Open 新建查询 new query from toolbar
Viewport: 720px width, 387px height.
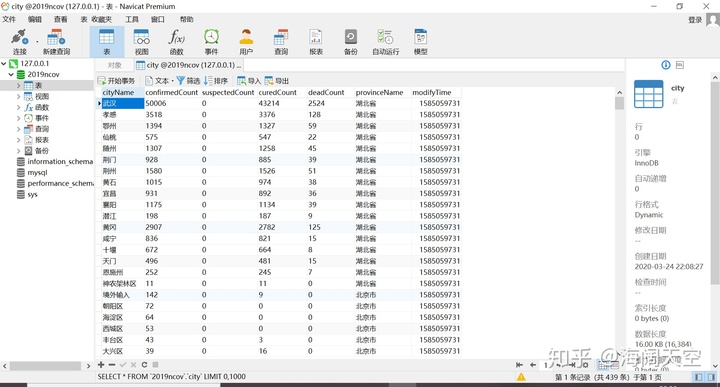coord(56,42)
